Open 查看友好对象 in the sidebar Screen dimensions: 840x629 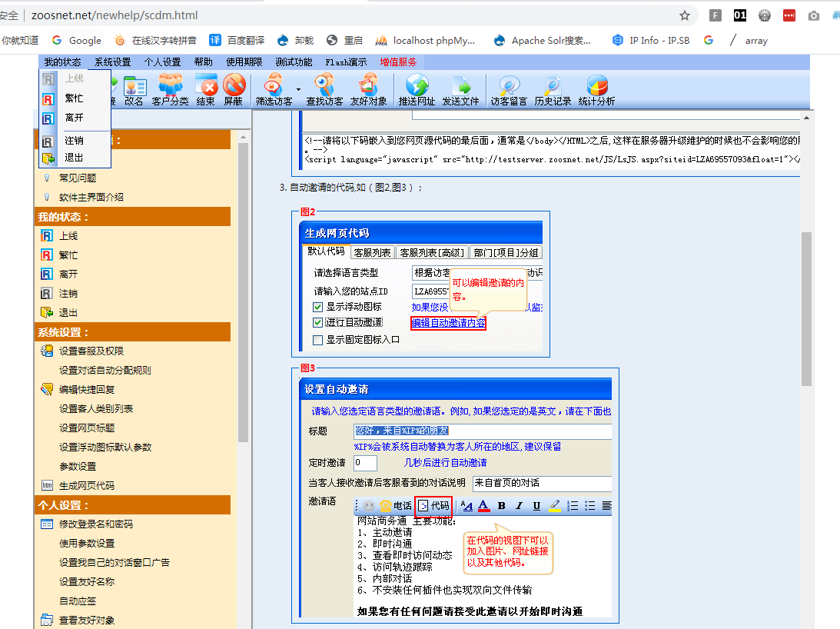coord(87,621)
